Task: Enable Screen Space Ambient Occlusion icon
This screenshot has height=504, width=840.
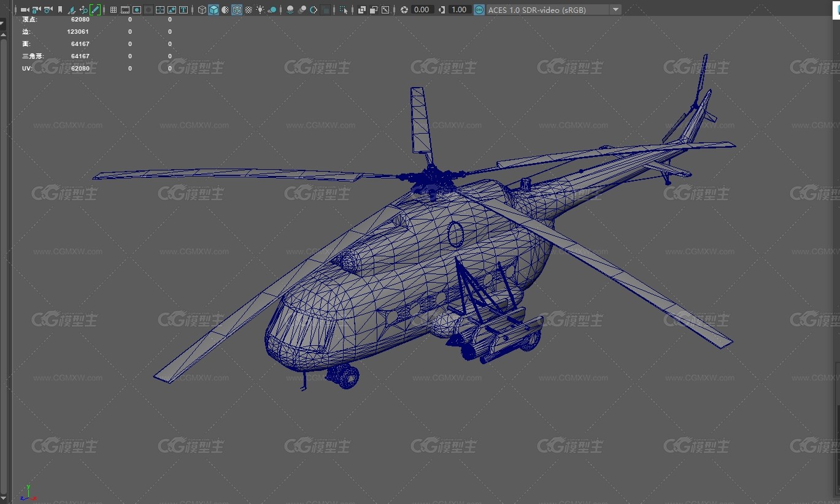Action: tap(290, 10)
